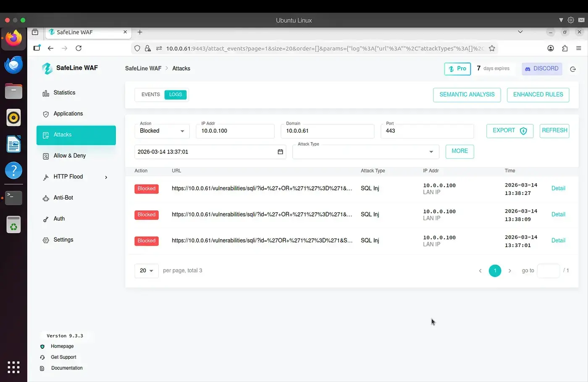Open Files from the dock
This screenshot has height=382, width=588.
click(x=13, y=91)
